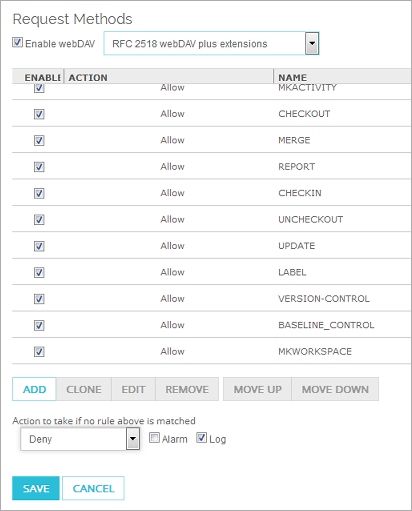Select the MERGE method name

294,140
